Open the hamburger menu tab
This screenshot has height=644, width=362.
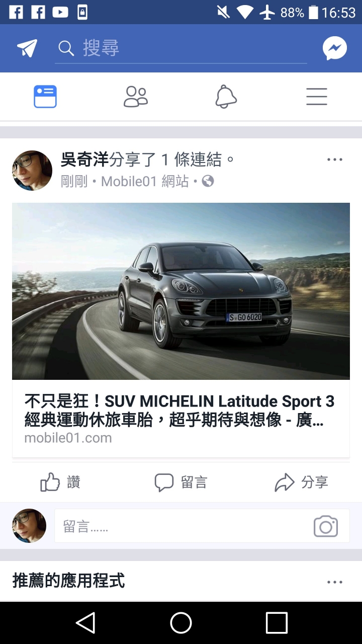(x=317, y=97)
